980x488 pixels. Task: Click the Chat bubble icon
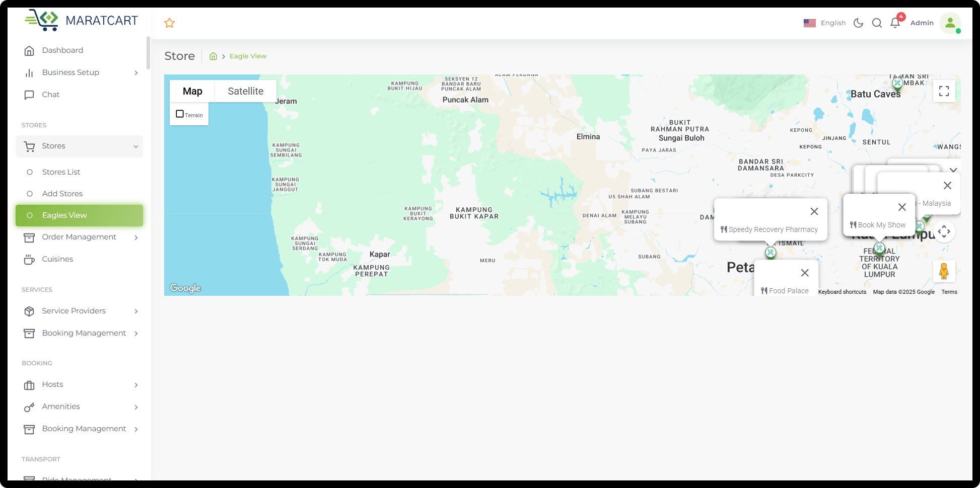29,95
